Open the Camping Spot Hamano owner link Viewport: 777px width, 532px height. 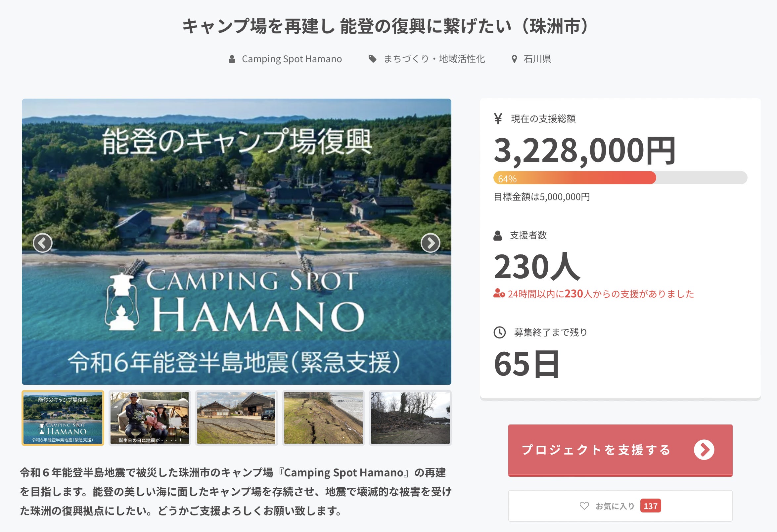[x=292, y=59]
